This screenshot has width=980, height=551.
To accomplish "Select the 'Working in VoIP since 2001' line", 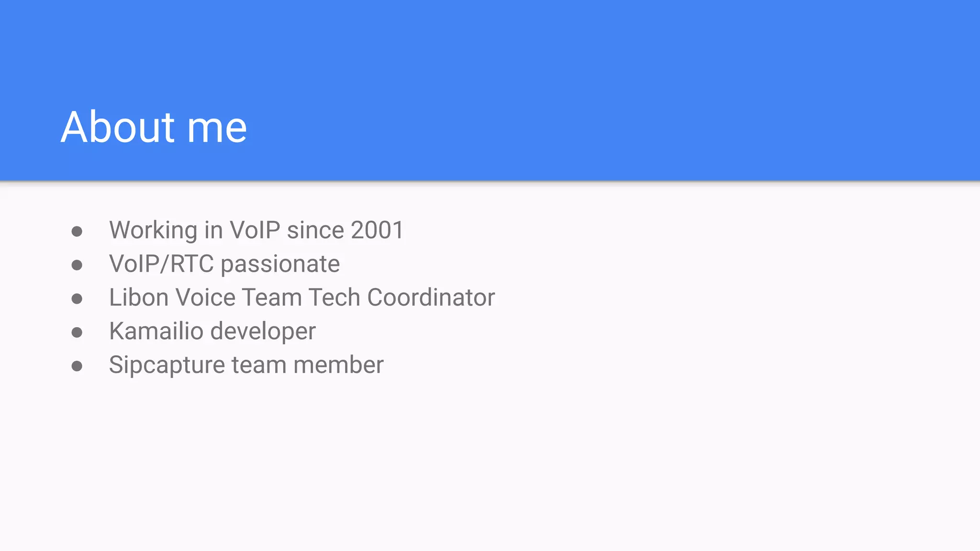I will click(x=256, y=230).
